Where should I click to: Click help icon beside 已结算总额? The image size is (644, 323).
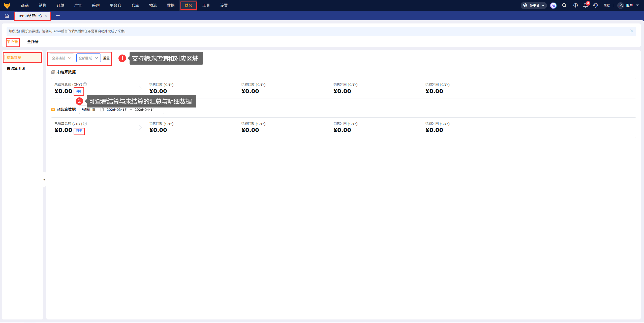pyautogui.click(x=85, y=124)
